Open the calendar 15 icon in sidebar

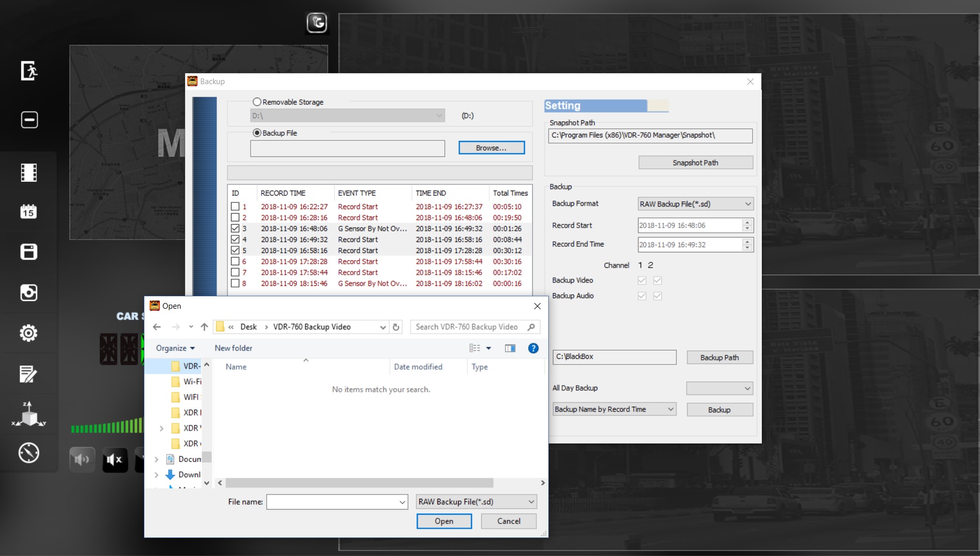[29, 211]
